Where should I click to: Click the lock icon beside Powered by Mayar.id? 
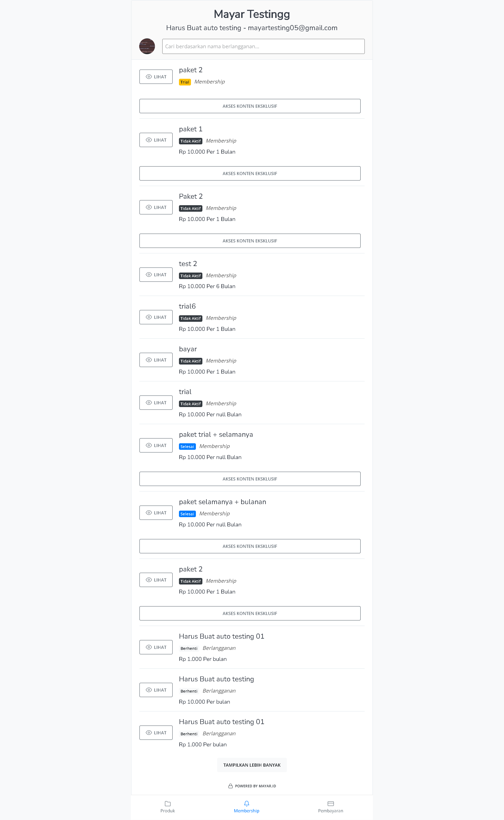[230, 786]
